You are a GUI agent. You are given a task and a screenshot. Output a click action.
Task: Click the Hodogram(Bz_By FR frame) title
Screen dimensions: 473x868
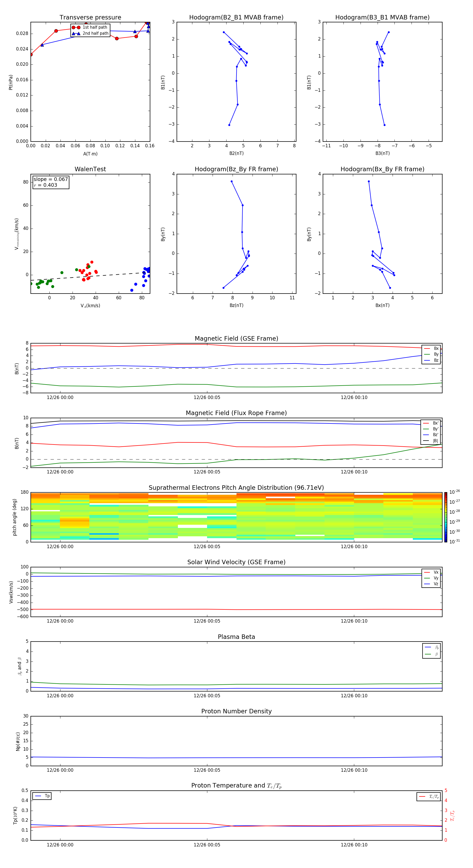(236, 169)
